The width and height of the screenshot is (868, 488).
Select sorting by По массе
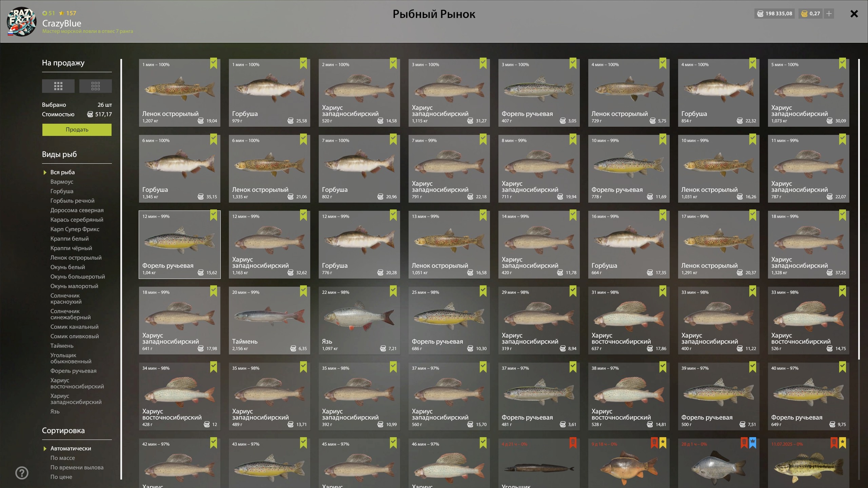(63, 458)
